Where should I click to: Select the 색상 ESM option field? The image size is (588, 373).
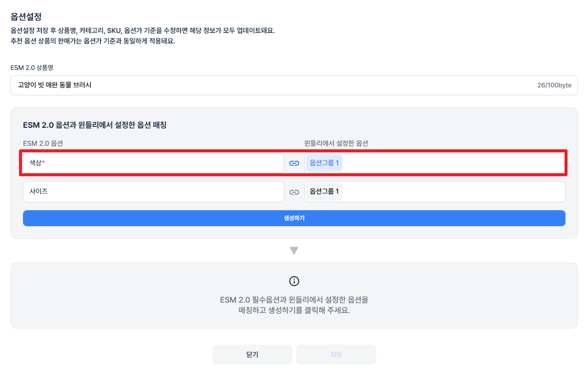(153, 163)
